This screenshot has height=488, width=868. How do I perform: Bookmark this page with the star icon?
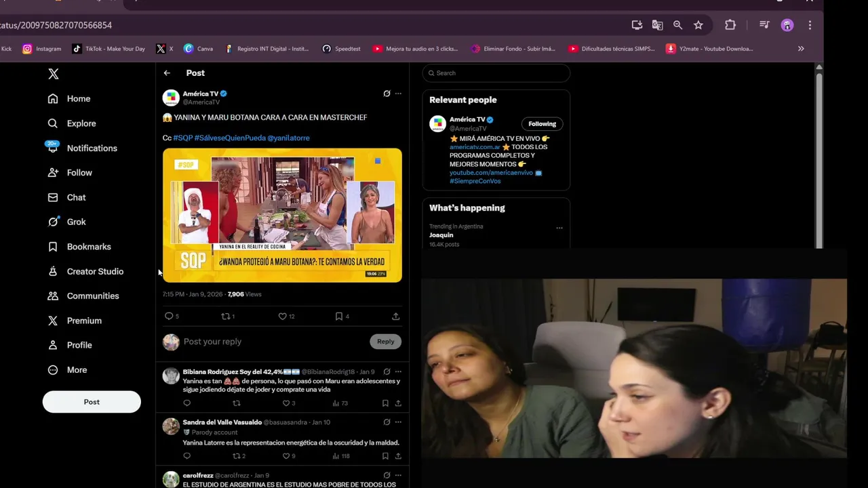point(698,25)
